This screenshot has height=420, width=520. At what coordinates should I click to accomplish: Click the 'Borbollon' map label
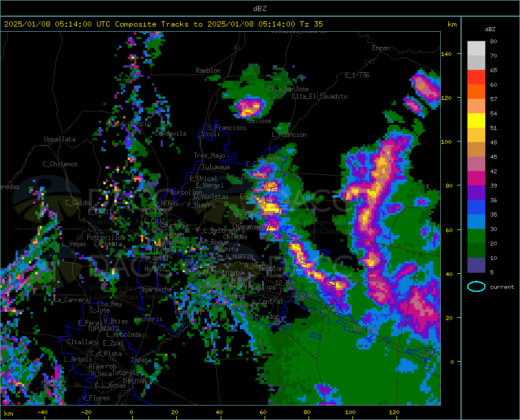[x=187, y=192]
